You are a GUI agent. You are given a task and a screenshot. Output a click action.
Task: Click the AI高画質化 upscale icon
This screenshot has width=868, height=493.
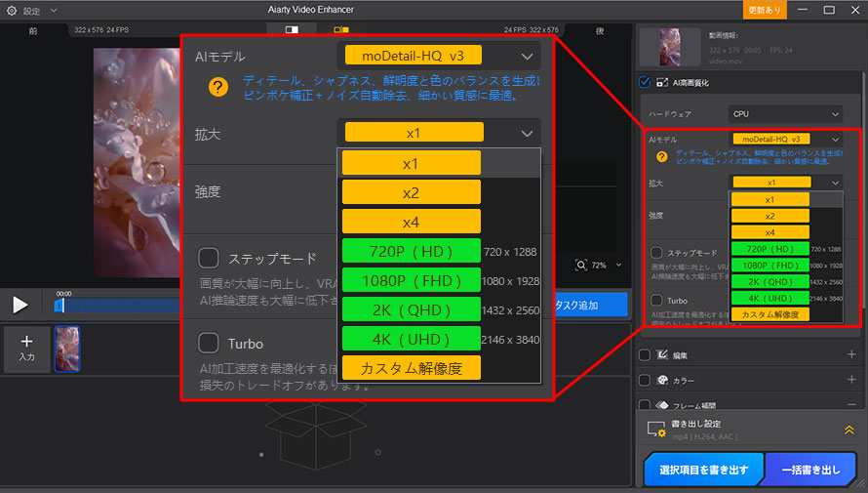662,83
